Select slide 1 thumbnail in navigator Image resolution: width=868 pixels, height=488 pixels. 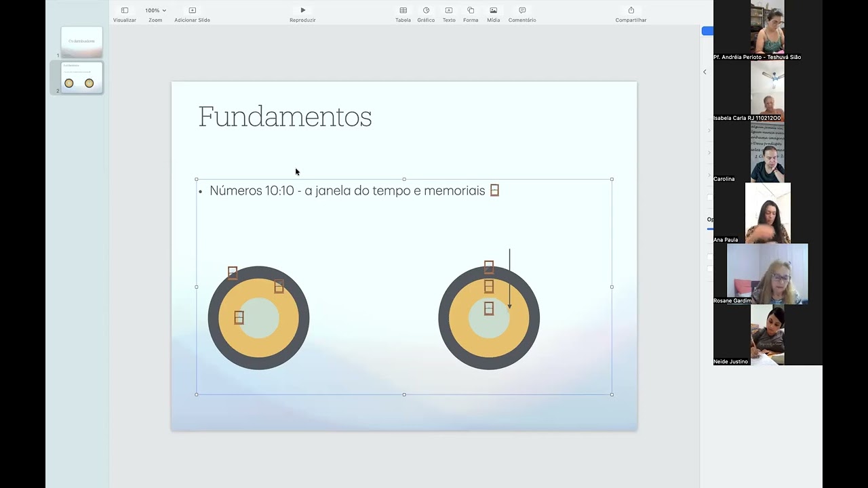[x=81, y=41]
